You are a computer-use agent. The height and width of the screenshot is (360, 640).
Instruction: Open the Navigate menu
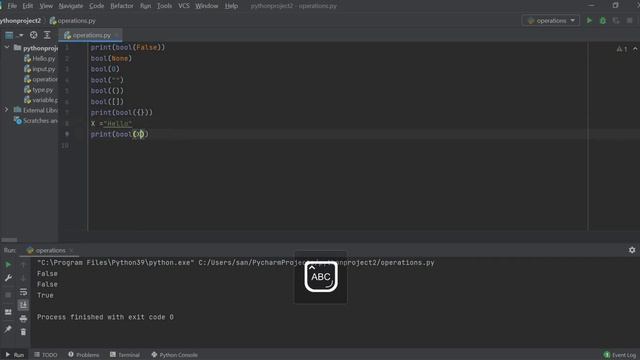[71, 6]
